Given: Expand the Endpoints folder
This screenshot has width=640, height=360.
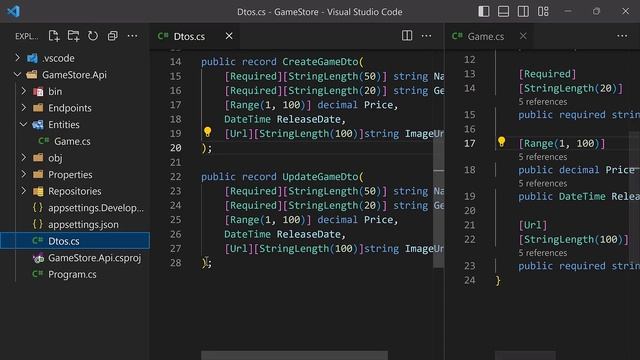Looking at the screenshot, I should [24, 108].
